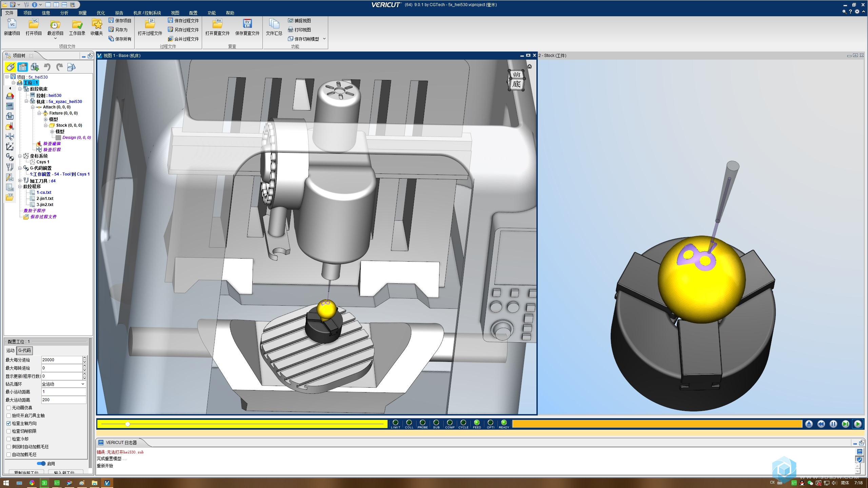The image size is (868, 488).
Task: Open the 项目 menu tab
Action: point(27,13)
